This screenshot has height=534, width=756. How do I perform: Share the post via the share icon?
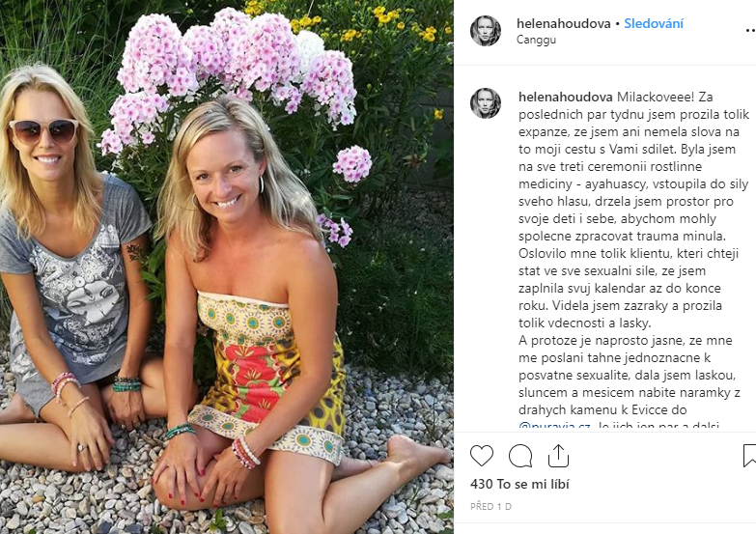pos(558,456)
